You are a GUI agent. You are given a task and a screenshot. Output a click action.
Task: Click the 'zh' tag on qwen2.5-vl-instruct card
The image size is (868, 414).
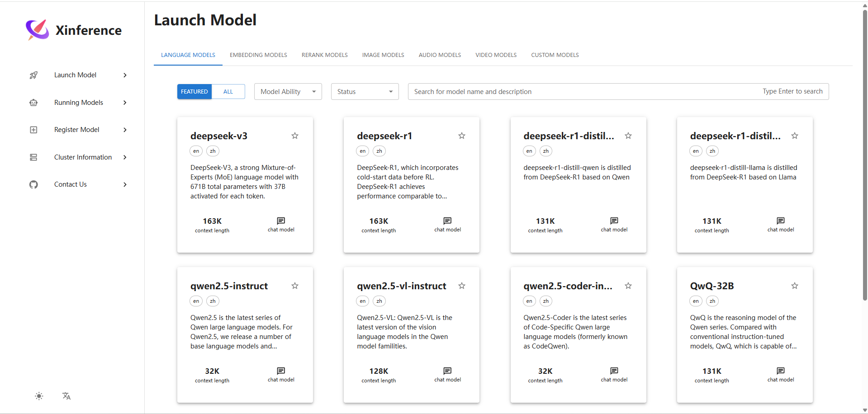click(x=379, y=301)
